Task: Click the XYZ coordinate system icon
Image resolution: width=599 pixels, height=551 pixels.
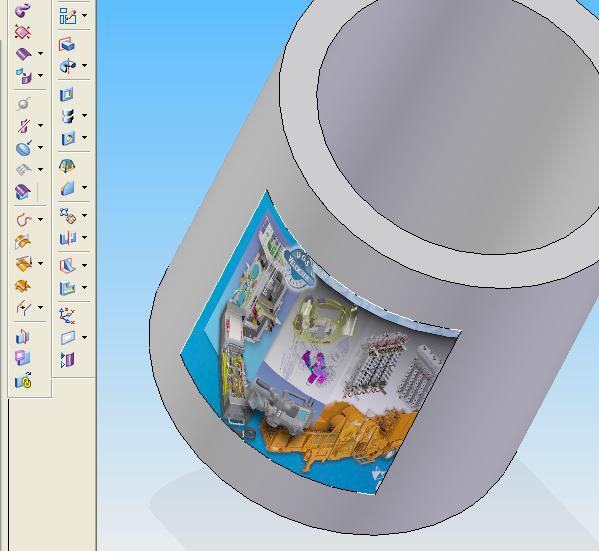Action: pyautogui.click(x=67, y=316)
